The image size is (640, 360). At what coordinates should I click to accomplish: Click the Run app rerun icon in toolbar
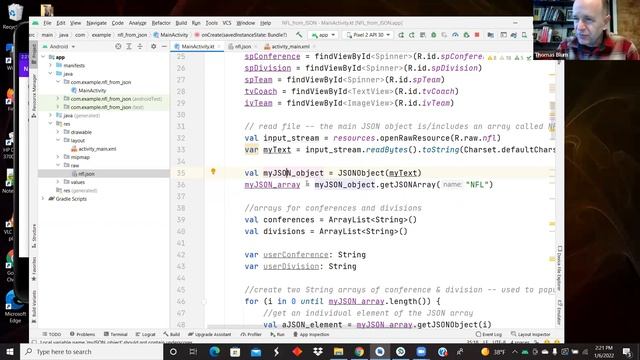click(401, 35)
